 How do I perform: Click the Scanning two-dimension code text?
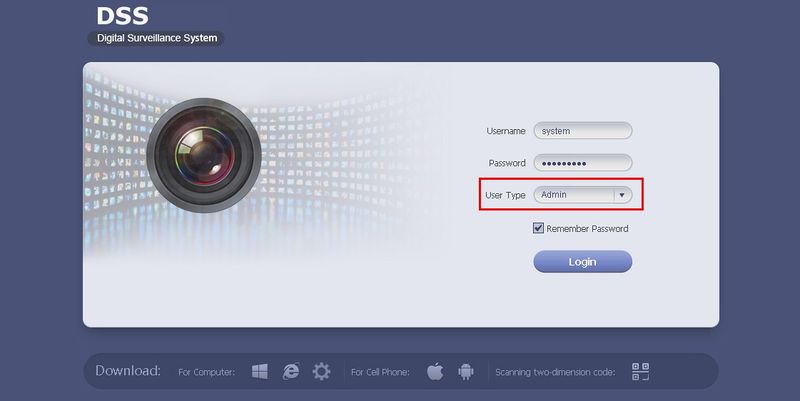point(555,372)
